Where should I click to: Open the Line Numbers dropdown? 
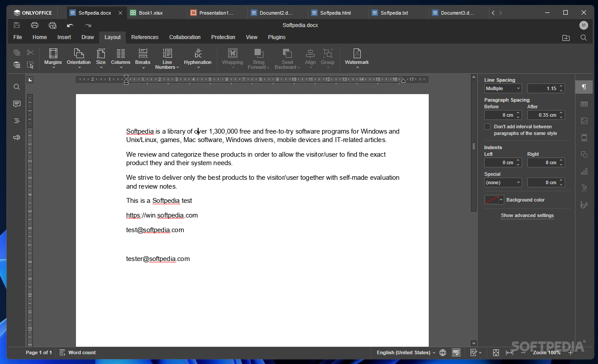click(167, 58)
